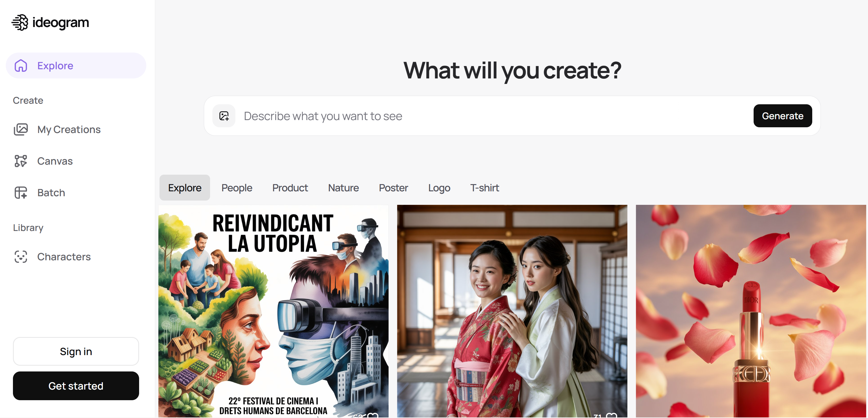This screenshot has width=868, height=418.
Task: Like the utopia festival poster heart icon
Action: [x=373, y=415]
